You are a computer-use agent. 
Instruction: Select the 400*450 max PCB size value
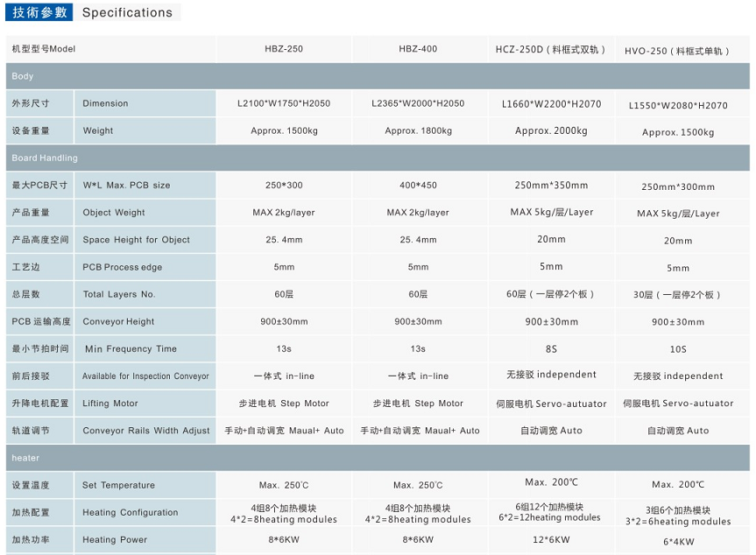point(418,186)
